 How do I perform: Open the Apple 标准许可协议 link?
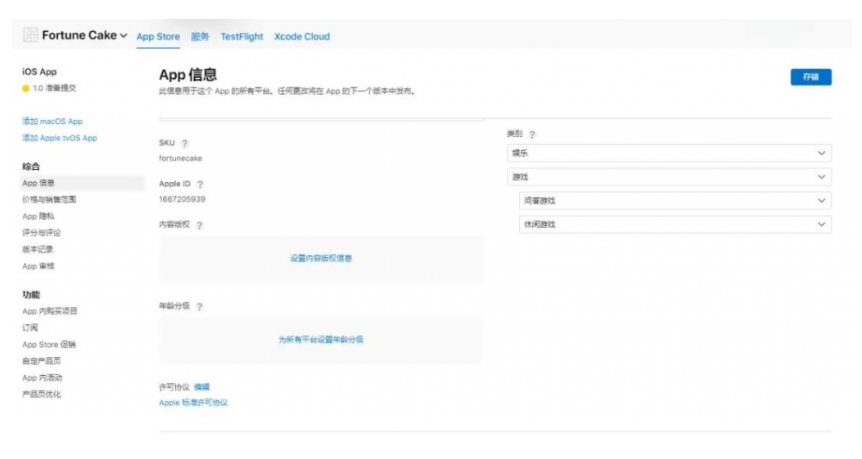click(194, 403)
